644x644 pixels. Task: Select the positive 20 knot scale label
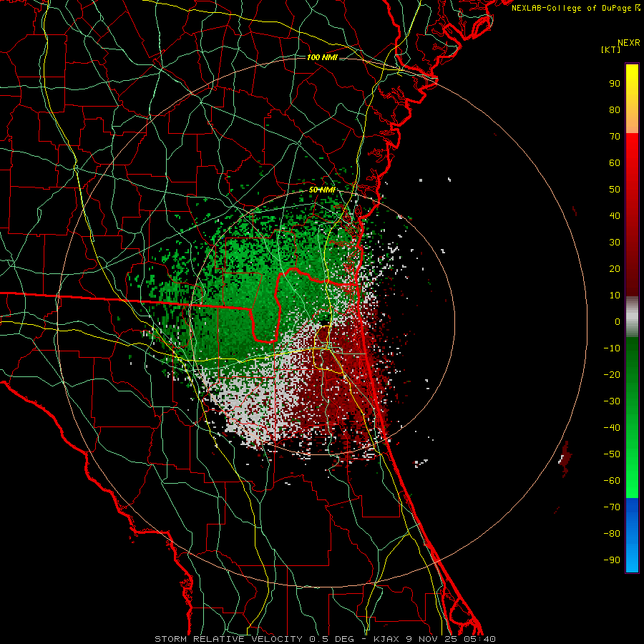(615, 268)
